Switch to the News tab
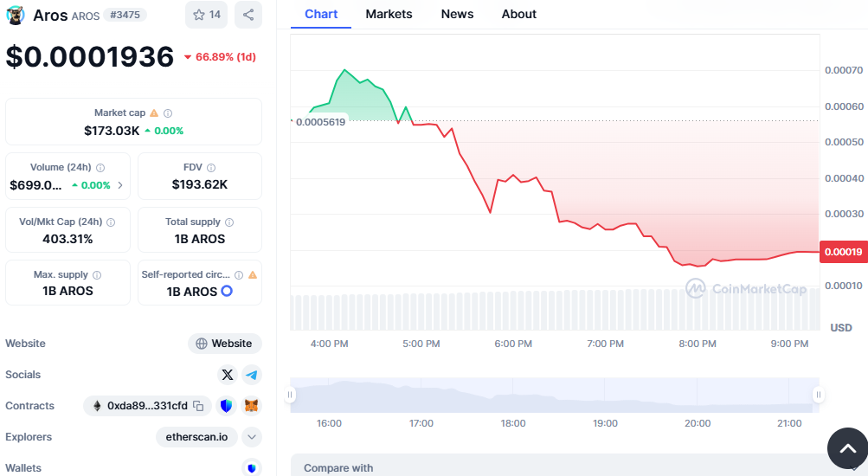This screenshot has width=868, height=476. tap(457, 15)
